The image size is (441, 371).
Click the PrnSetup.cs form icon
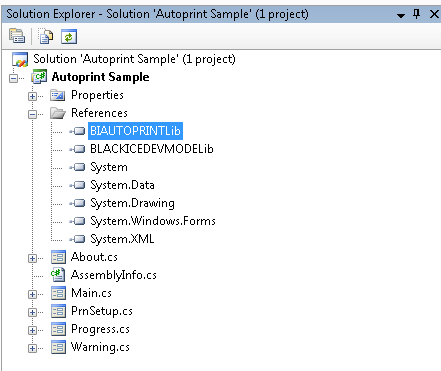click(x=58, y=311)
